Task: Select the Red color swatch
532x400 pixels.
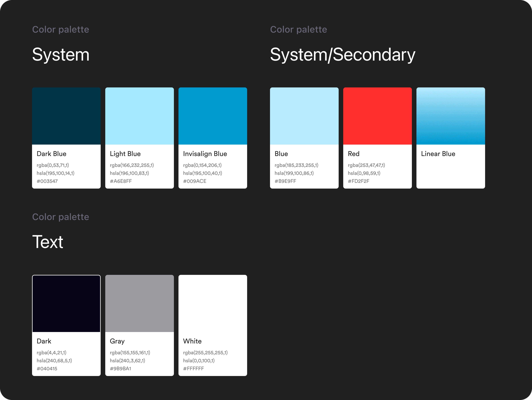Action: pos(377,116)
